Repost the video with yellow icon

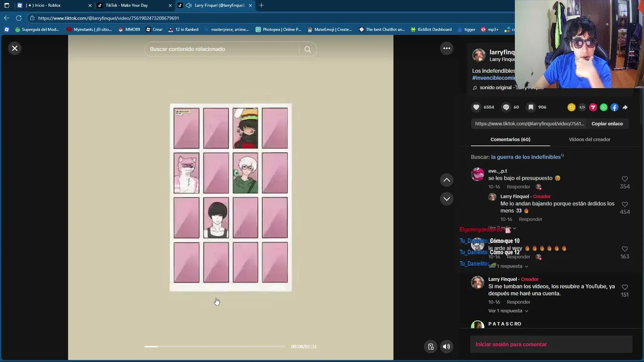(571, 107)
